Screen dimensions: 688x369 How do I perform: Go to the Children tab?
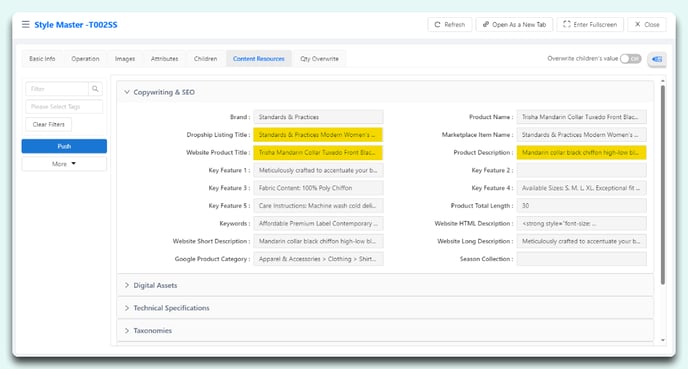[205, 59]
